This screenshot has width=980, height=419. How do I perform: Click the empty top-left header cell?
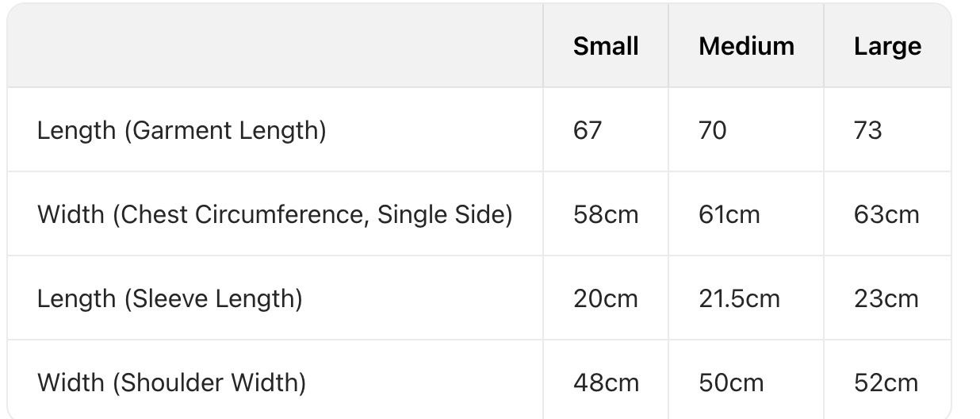pos(274,46)
